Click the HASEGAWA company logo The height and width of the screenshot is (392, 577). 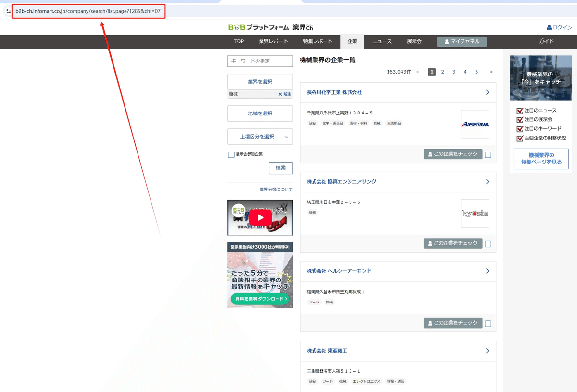[475, 124]
